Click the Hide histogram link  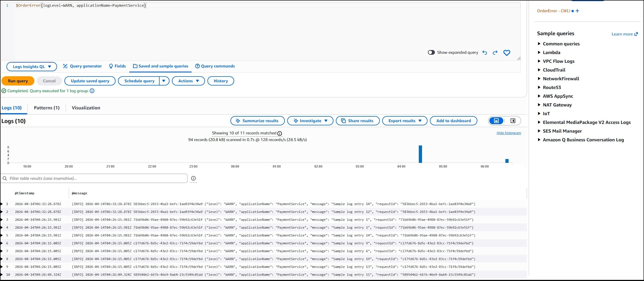[509, 133]
